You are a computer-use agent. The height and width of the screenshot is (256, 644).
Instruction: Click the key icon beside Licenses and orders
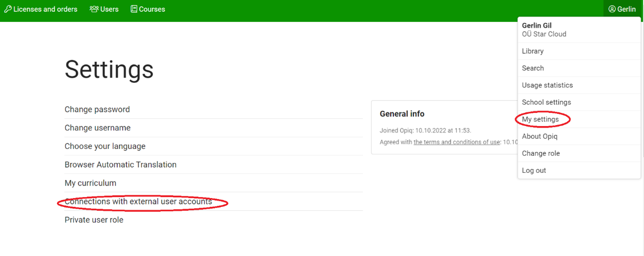tap(8, 9)
